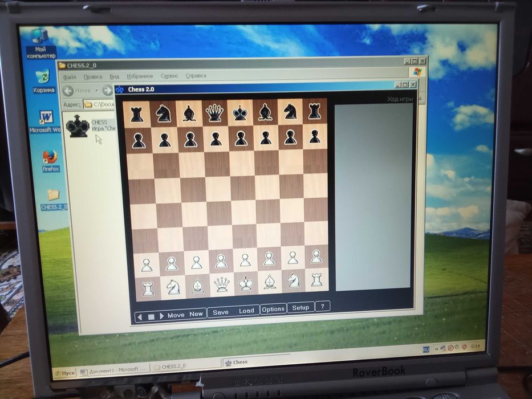Image resolution: width=532 pixels, height=399 pixels.
Task: Select the white bishop beside the queen
Action: [x=197, y=286]
